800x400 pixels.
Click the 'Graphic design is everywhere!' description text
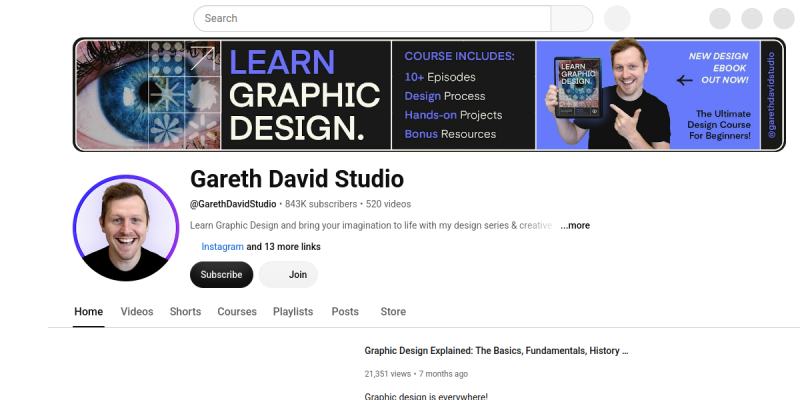pos(426,396)
